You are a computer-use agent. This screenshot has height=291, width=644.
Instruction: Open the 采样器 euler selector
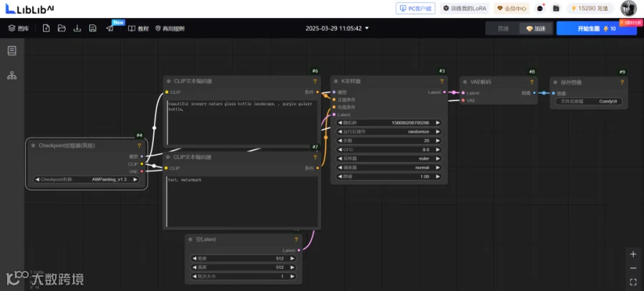pos(389,158)
